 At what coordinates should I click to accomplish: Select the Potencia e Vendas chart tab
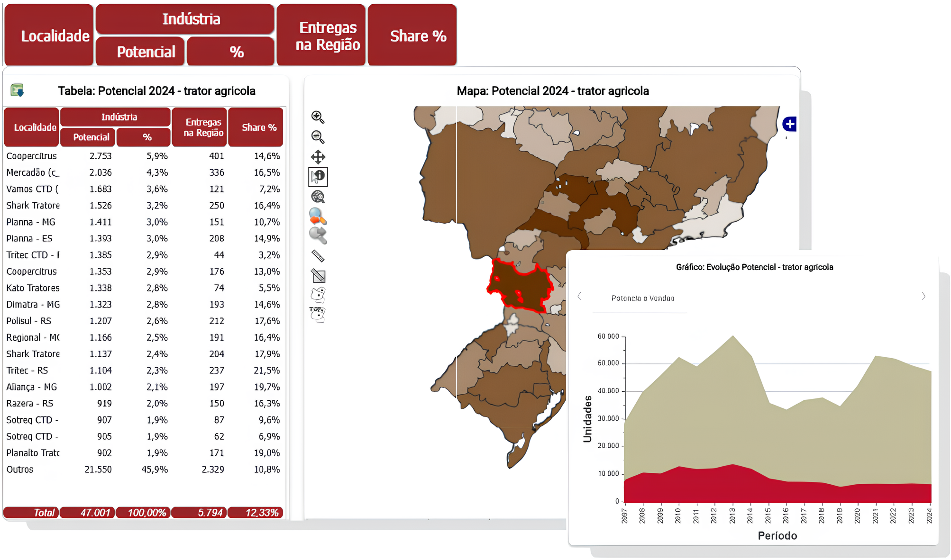(x=642, y=298)
